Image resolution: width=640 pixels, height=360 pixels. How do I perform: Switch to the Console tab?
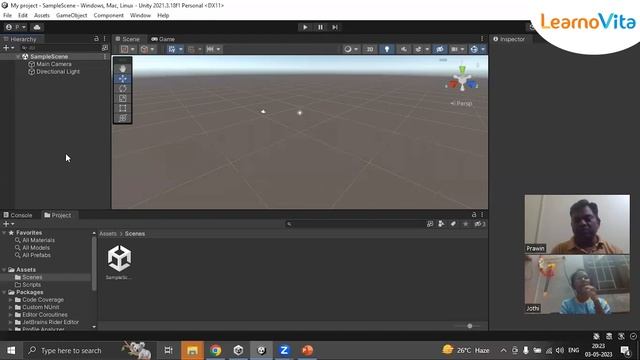click(18, 215)
